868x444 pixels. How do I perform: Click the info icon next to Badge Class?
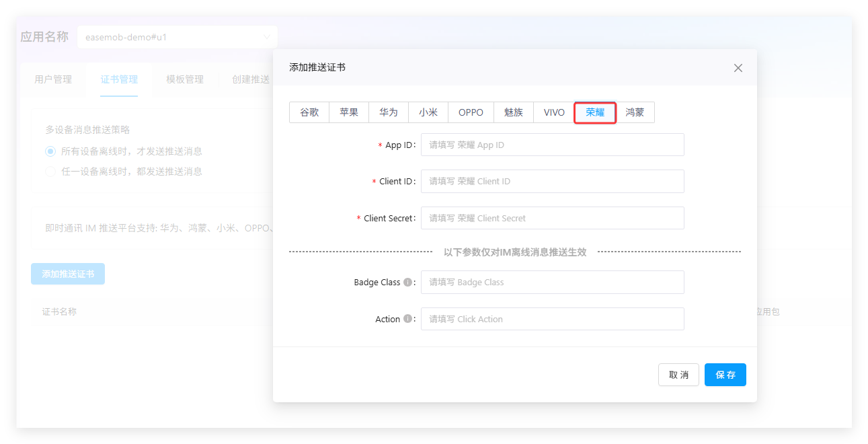pos(407,283)
